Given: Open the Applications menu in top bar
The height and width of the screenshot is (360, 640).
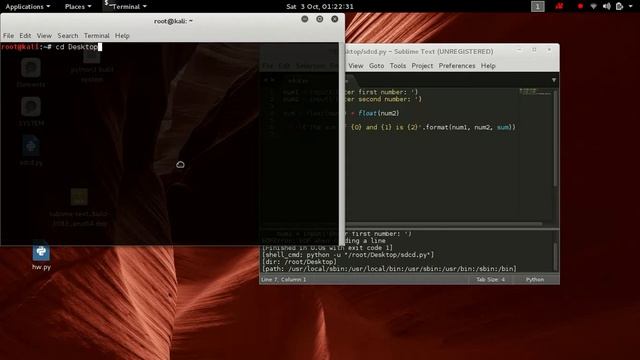Looking at the screenshot, I should pos(27,7).
